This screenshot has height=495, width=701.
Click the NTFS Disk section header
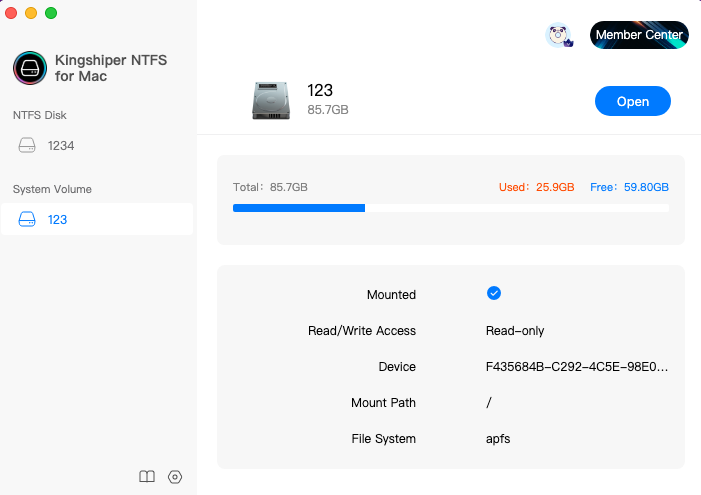click(x=40, y=115)
